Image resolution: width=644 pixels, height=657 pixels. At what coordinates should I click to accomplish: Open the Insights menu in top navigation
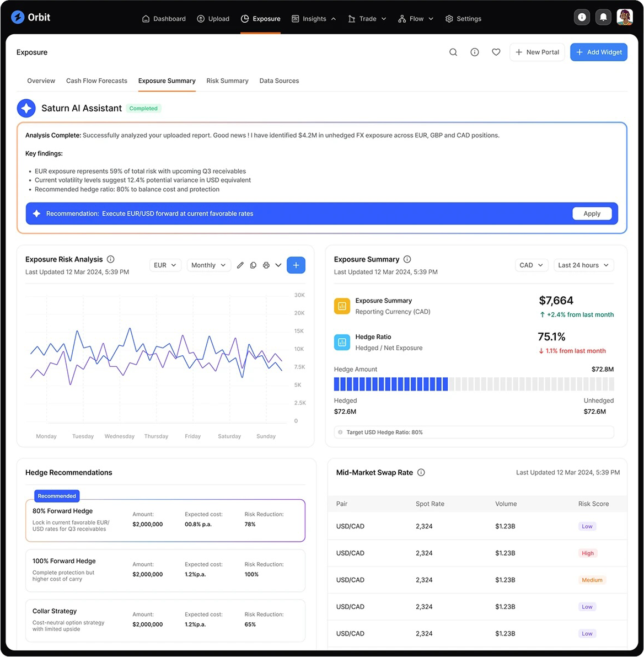314,19
